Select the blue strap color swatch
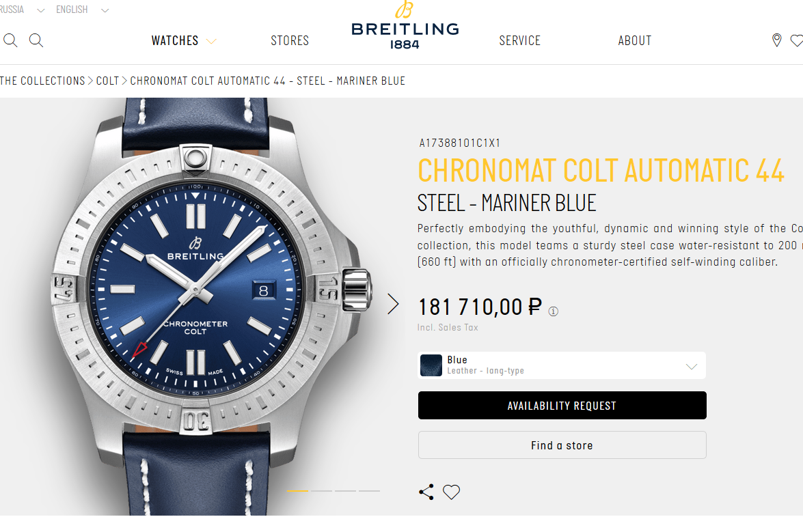Screen dimensions: 803x532 (x=431, y=365)
